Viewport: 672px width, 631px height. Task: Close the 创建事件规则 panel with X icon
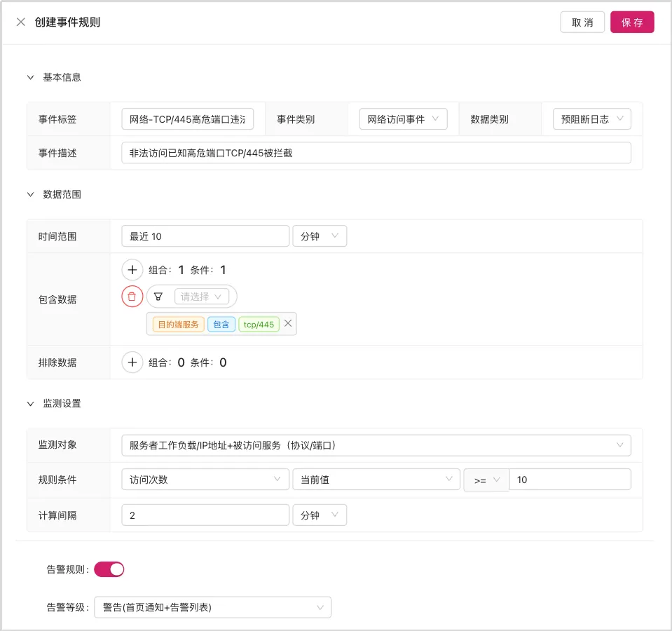click(x=20, y=22)
